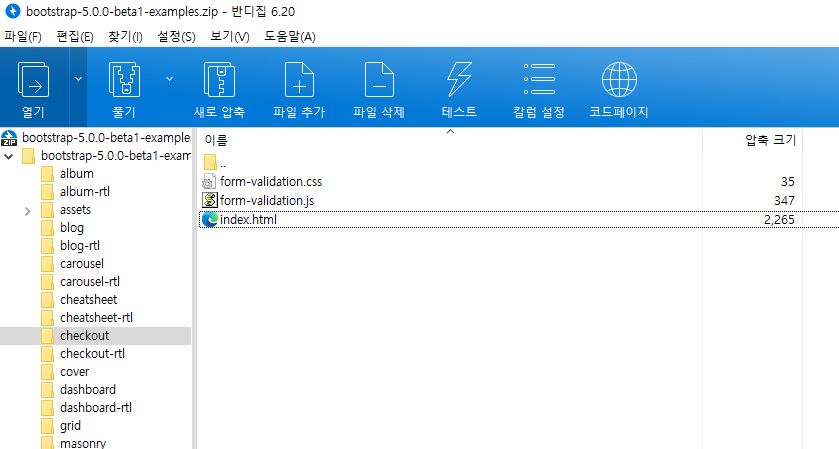This screenshot has height=449, width=839.
Task: Select the grid folder in tree
Action: (70, 425)
